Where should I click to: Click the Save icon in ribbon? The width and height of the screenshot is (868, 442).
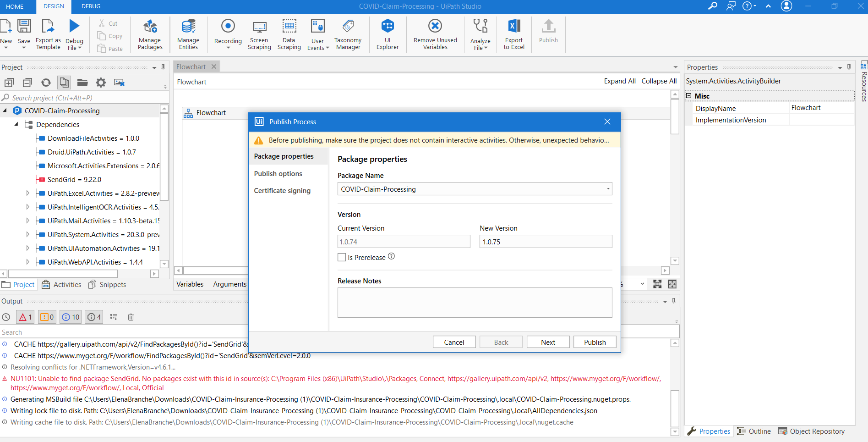24,26
